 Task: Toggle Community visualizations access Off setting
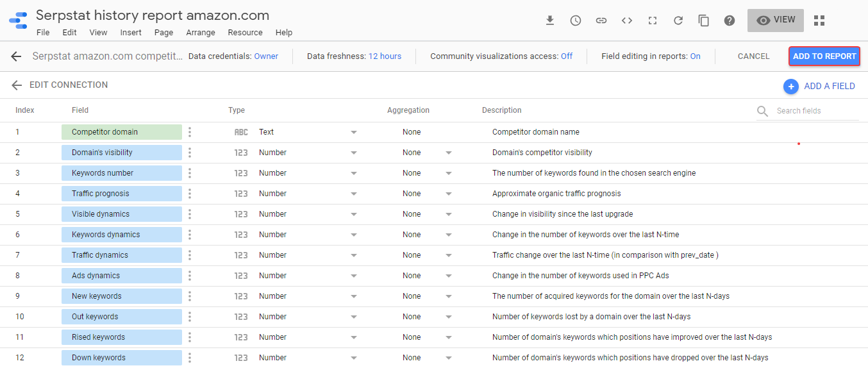(x=567, y=56)
